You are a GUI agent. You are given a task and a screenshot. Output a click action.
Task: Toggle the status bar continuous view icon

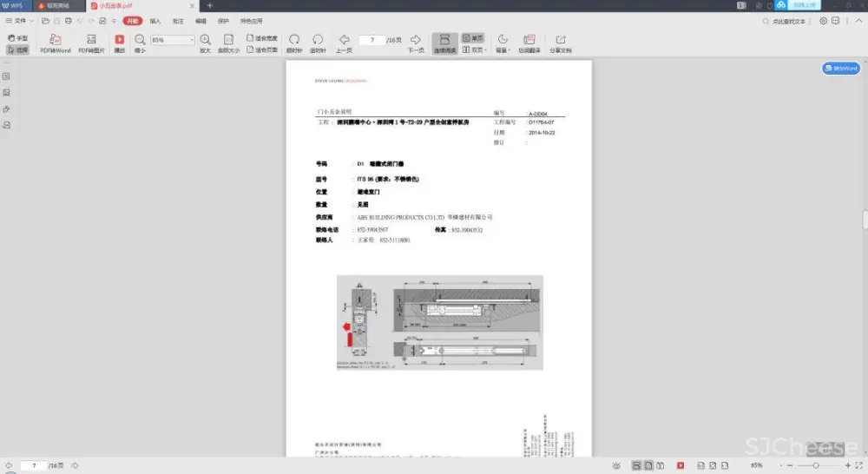[636, 465]
